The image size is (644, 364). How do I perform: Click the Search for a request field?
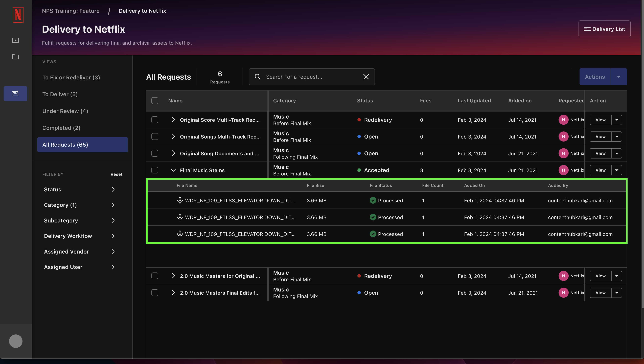tap(312, 77)
